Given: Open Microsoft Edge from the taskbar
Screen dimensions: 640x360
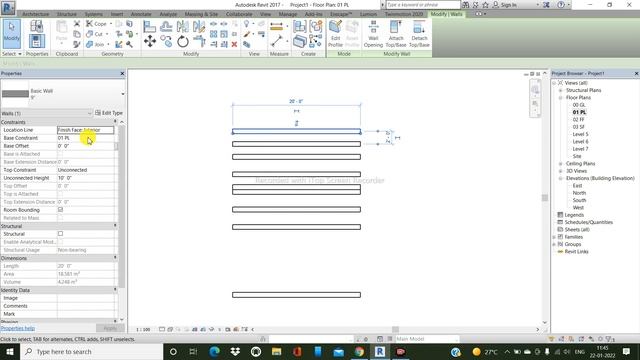Looking at the screenshot, I should tap(214, 351).
